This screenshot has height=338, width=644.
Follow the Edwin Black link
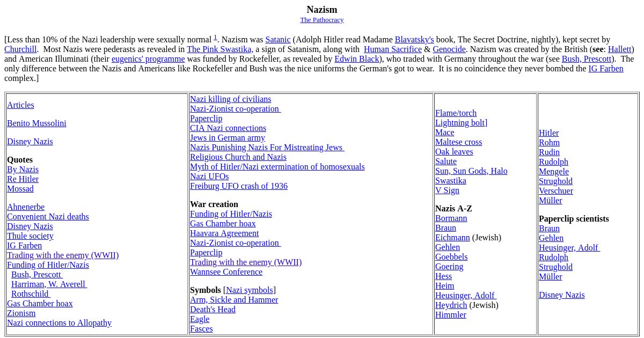click(x=356, y=59)
